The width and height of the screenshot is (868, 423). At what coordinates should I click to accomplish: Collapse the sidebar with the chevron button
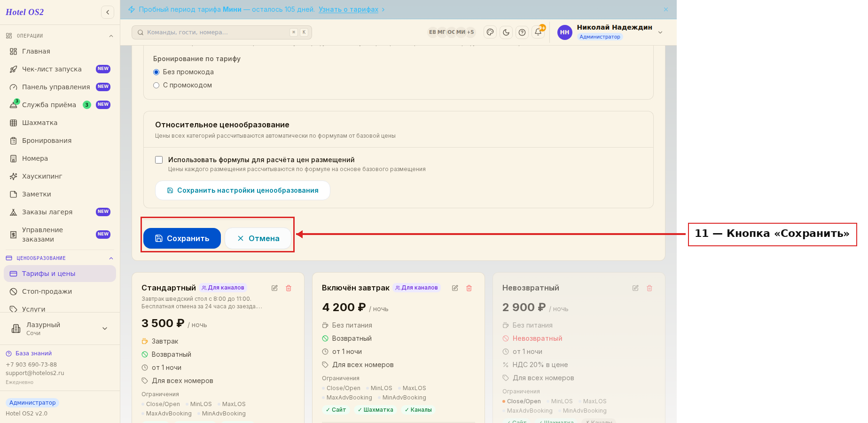point(108,12)
